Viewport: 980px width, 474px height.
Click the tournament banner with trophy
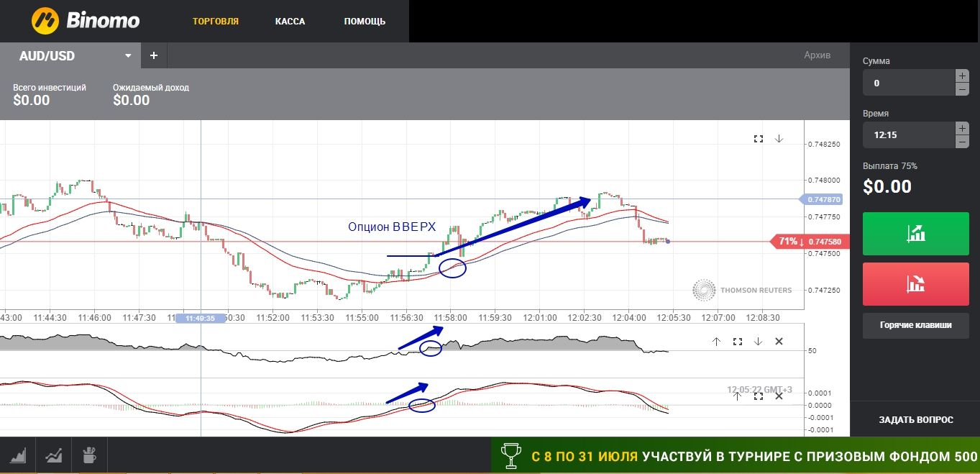click(x=735, y=456)
